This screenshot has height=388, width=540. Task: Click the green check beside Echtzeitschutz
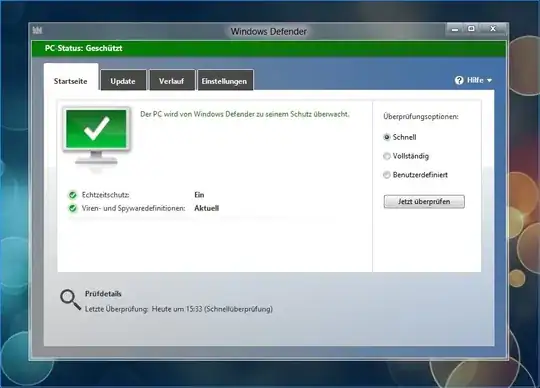point(73,195)
